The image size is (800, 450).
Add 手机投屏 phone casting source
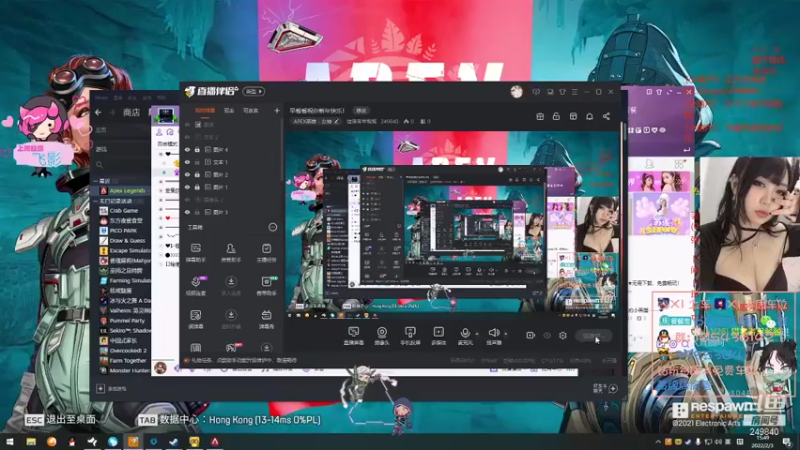pos(410,336)
